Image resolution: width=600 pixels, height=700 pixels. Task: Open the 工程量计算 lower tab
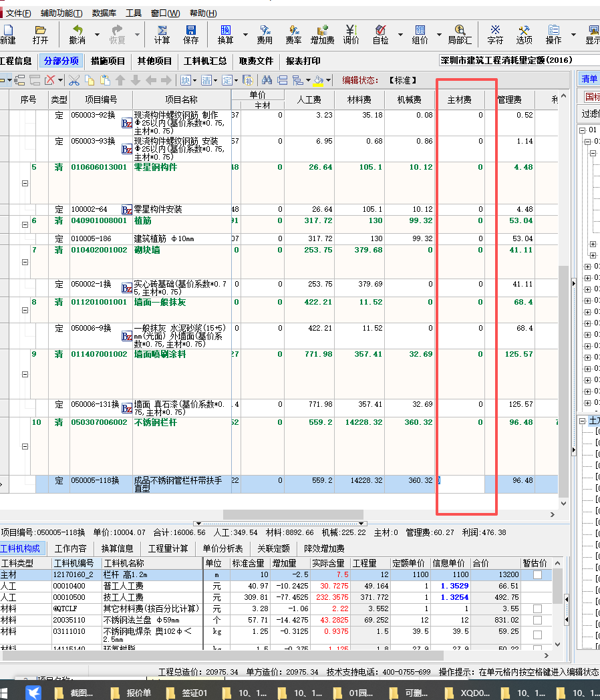coord(168,548)
